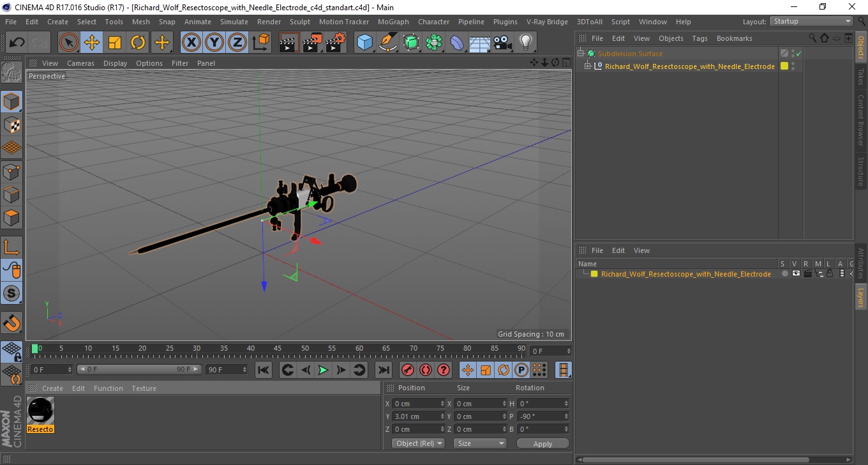Image resolution: width=868 pixels, height=465 pixels.
Task: Collapse the Subdivision Surface hierarchy
Action: [581, 54]
